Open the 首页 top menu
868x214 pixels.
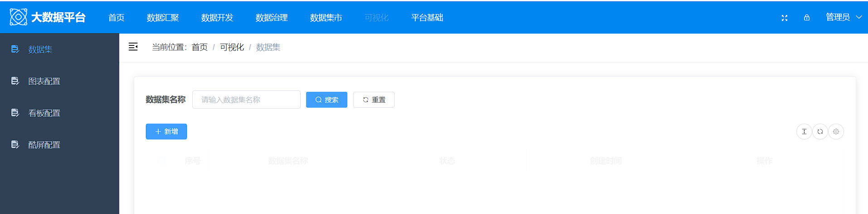117,17
